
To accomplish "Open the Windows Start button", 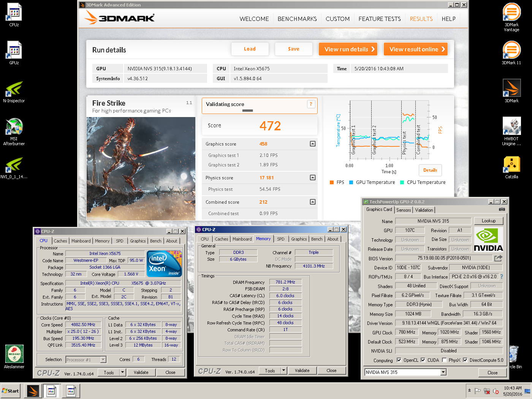I will coord(10,391).
